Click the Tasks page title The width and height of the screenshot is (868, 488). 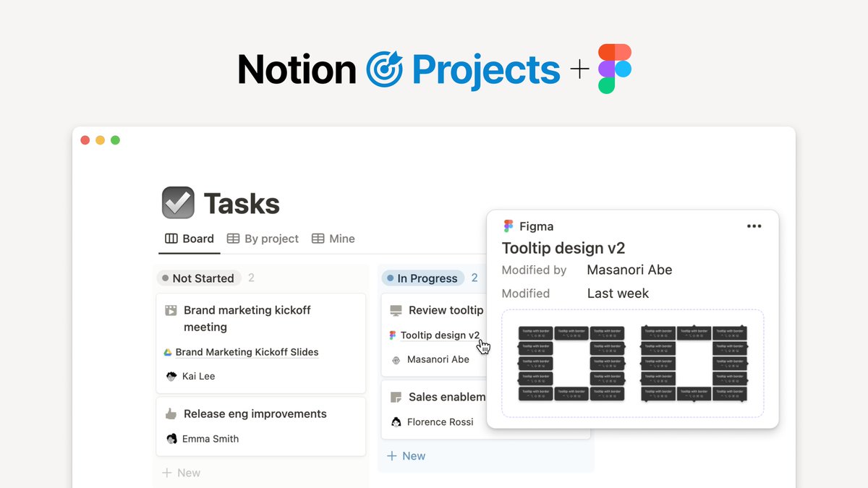(x=242, y=204)
